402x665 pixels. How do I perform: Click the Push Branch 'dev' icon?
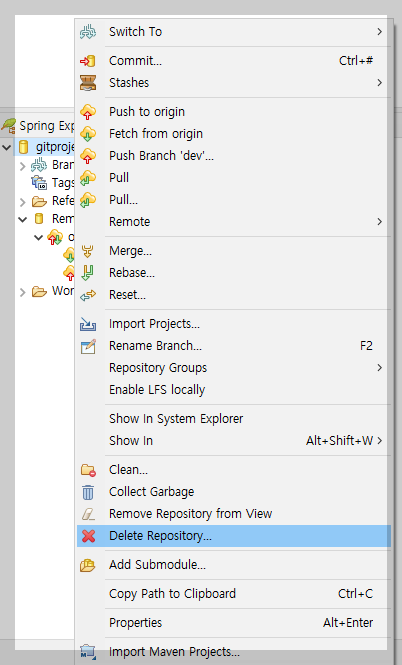click(x=88, y=156)
